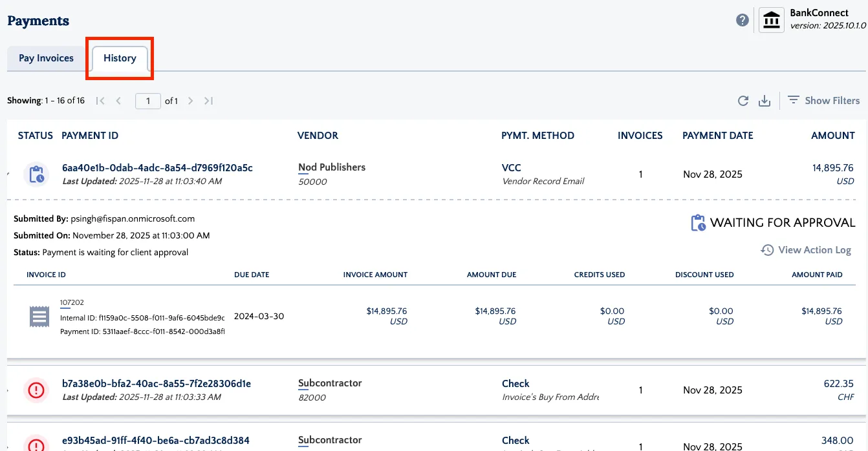The image size is (868, 451).
Task: Click the error status icon for payment e93b45ad
Action: coord(36,445)
